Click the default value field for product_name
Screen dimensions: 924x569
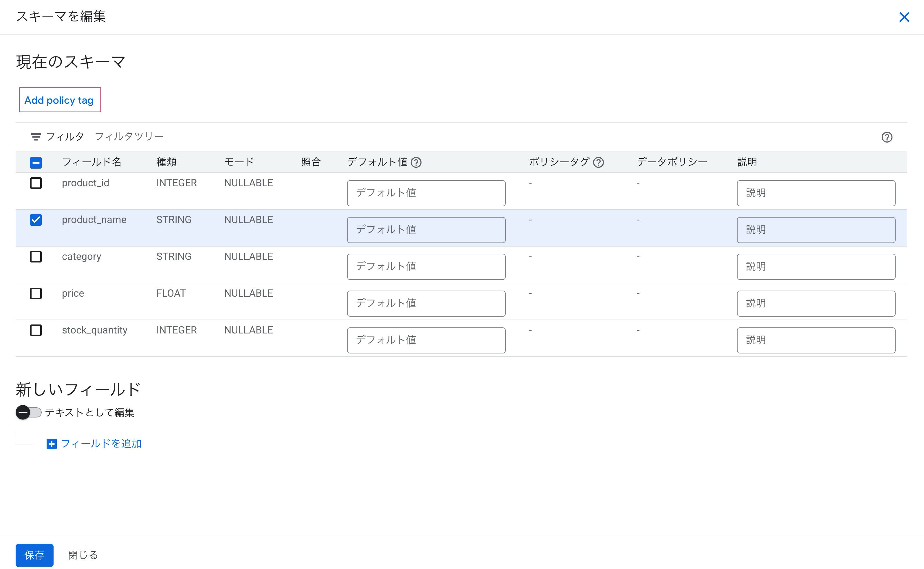(426, 230)
